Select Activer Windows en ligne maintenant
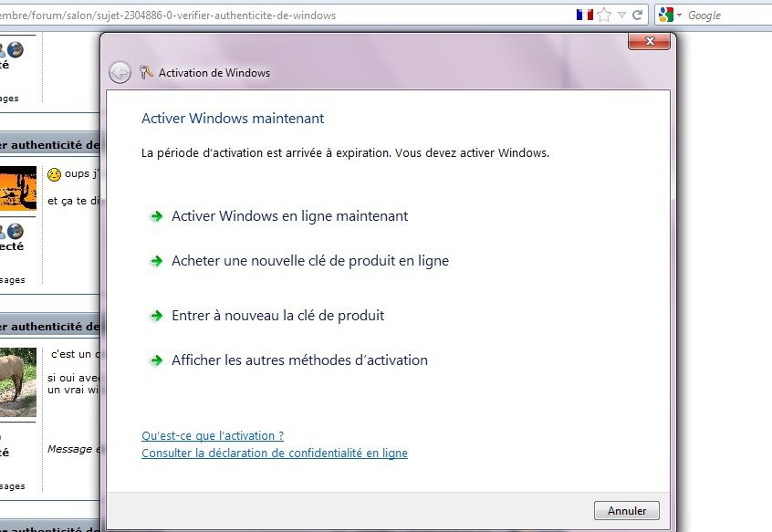This screenshot has height=532, width=772. click(x=289, y=216)
